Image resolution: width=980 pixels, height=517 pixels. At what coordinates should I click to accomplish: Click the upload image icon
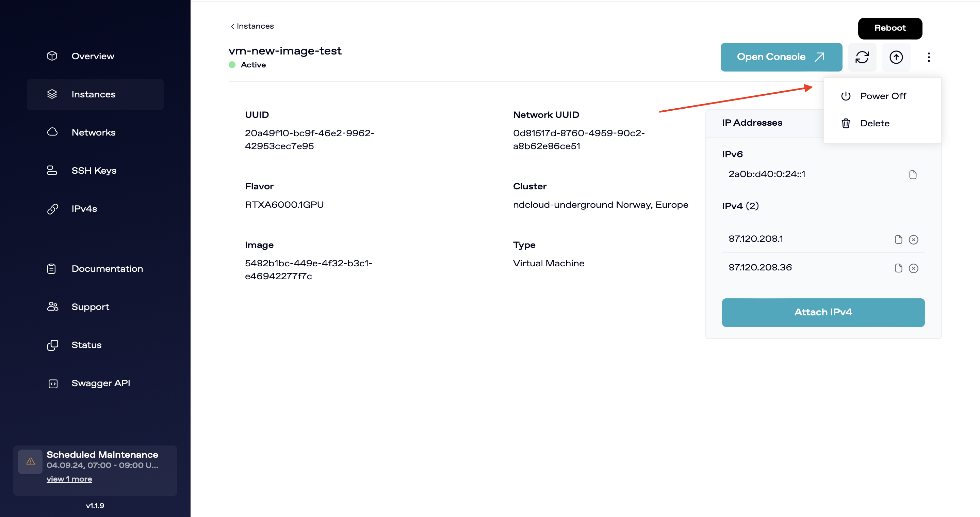[x=896, y=57]
